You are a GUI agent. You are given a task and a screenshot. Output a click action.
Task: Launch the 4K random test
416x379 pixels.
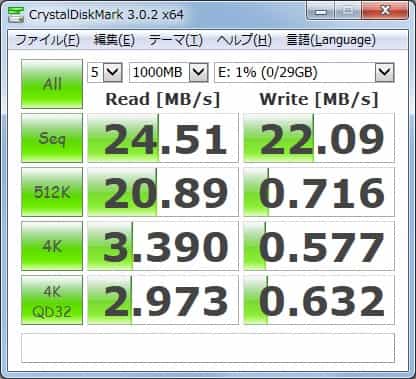click(52, 246)
